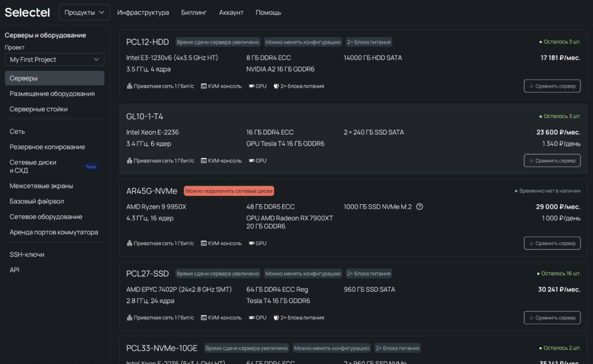Click the GPU icon in PCL12-HDD card
The width and height of the screenshot is (593, 364).
click(252, 86)
